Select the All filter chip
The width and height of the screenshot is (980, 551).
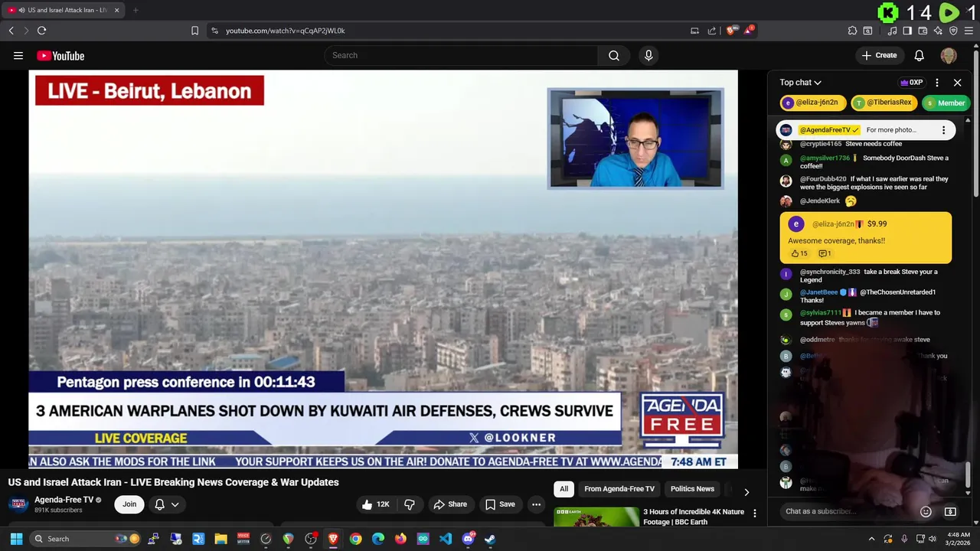[563, 489]
